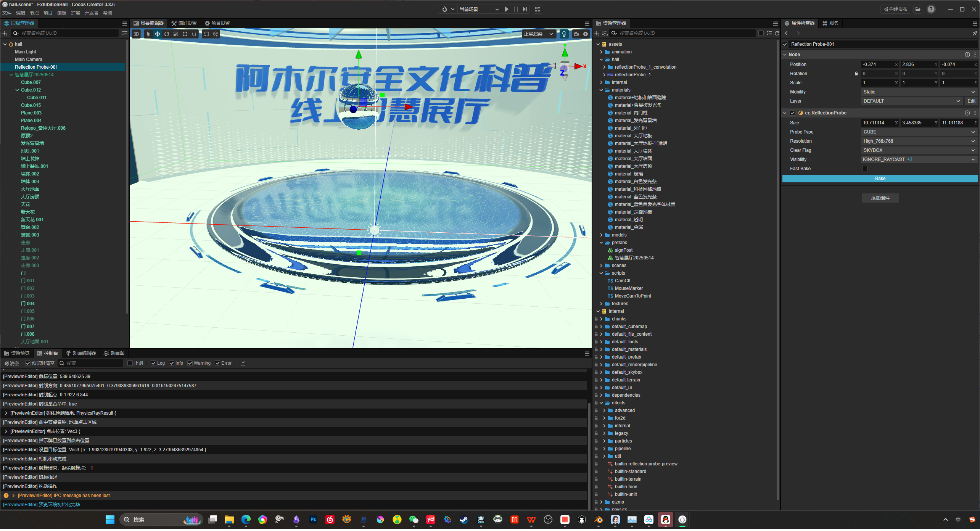Toggle the Fast Bake checkbox
980x531 pixels.
pyautogui.click(x=865, y=169)
